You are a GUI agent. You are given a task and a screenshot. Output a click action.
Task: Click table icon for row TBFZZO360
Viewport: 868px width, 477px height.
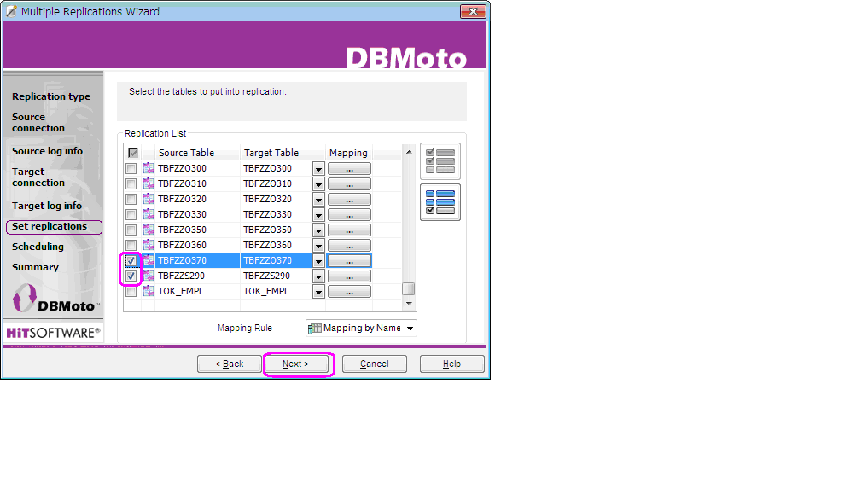tap(149, 245)
